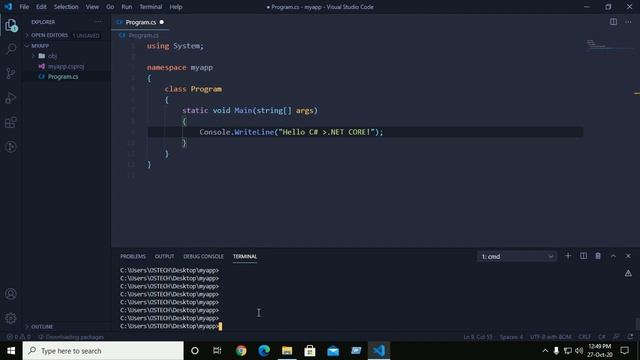Open editor More Actions ellipsis
This screenshot has height=360, width=640.
628,22
